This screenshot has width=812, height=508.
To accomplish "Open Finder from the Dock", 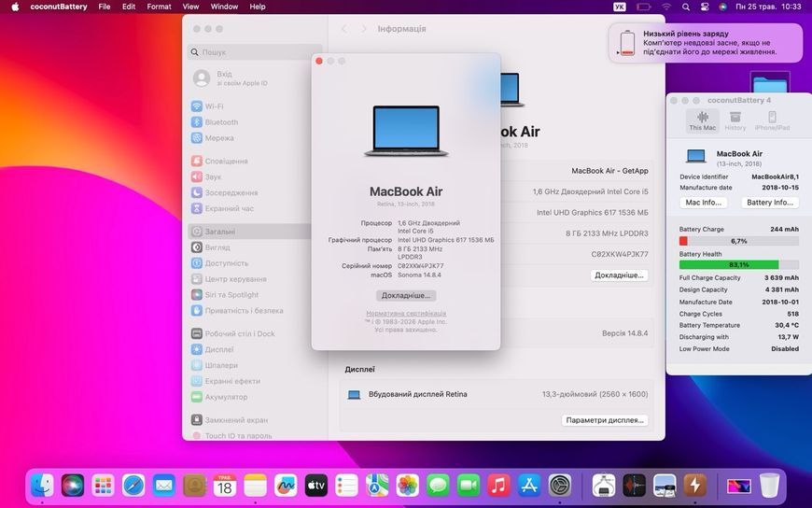I will coord(42,486).
